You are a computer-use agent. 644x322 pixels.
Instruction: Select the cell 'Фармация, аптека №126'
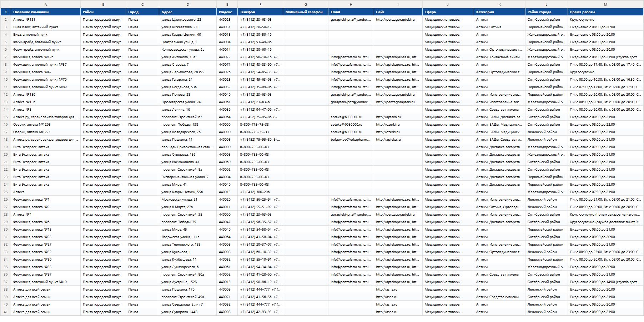click(46, 57)
